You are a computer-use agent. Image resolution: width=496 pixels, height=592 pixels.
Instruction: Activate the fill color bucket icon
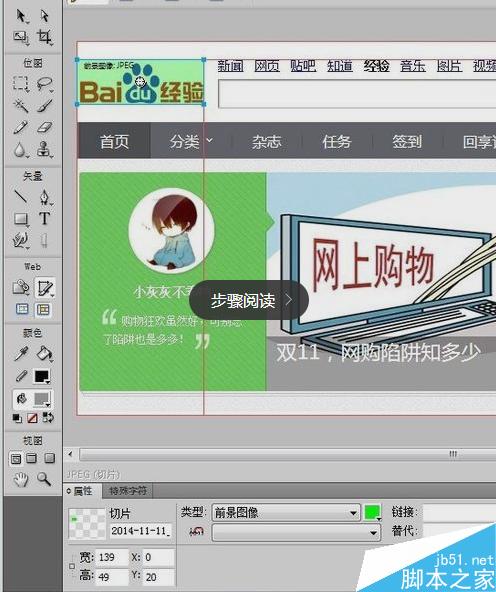tap(21, 399)
